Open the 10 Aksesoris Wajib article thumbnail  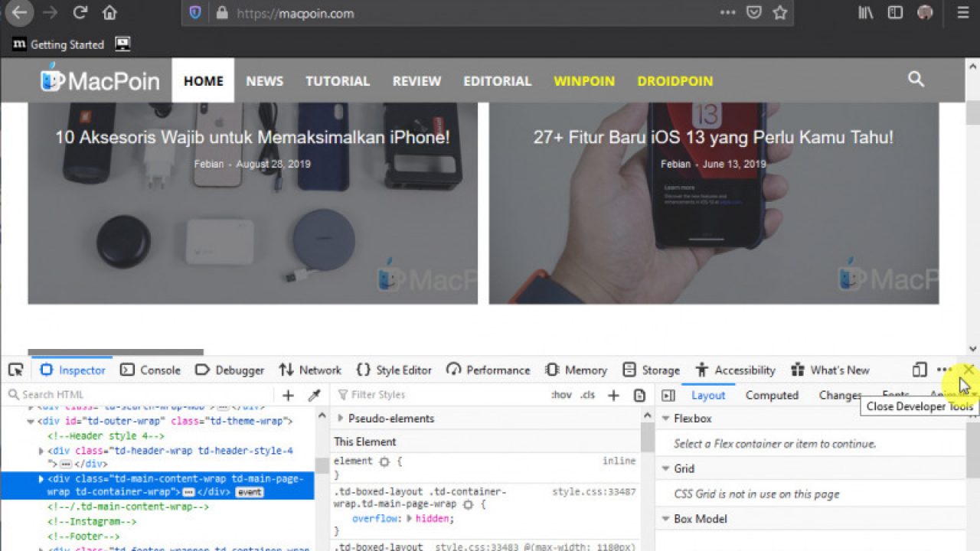pyautogui.click(x=253, y=203)
